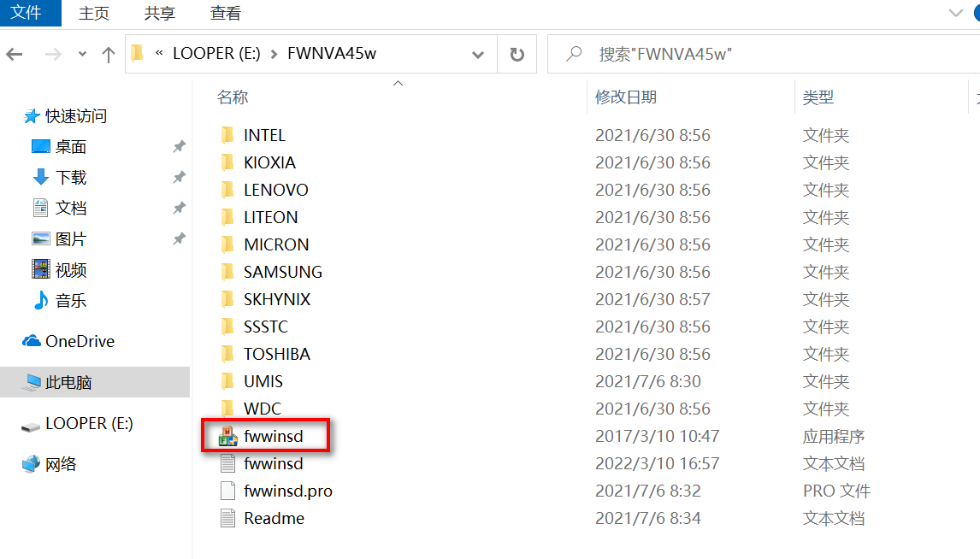
Task: Click the 应用程序 type cell
Action: [x=833, y=436]
